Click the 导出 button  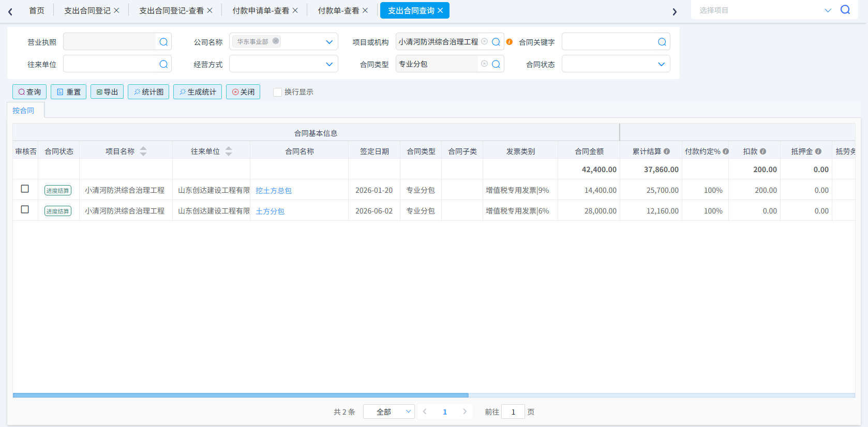click(x=107, y=91)
